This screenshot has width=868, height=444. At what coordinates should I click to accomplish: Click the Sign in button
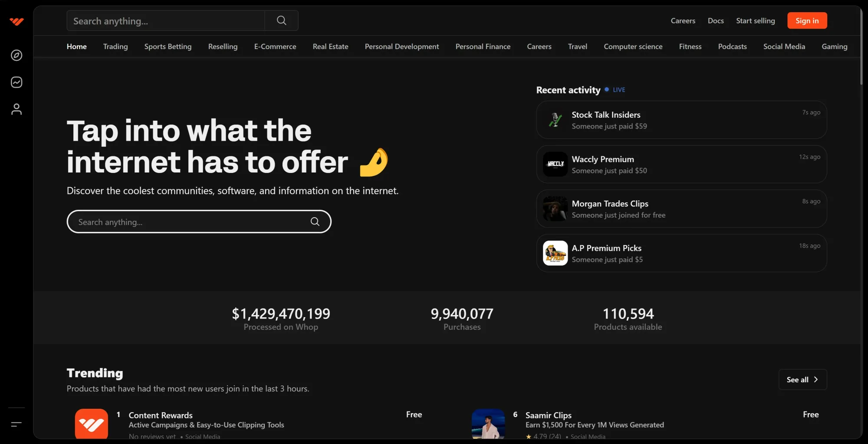tap(807, 20)
